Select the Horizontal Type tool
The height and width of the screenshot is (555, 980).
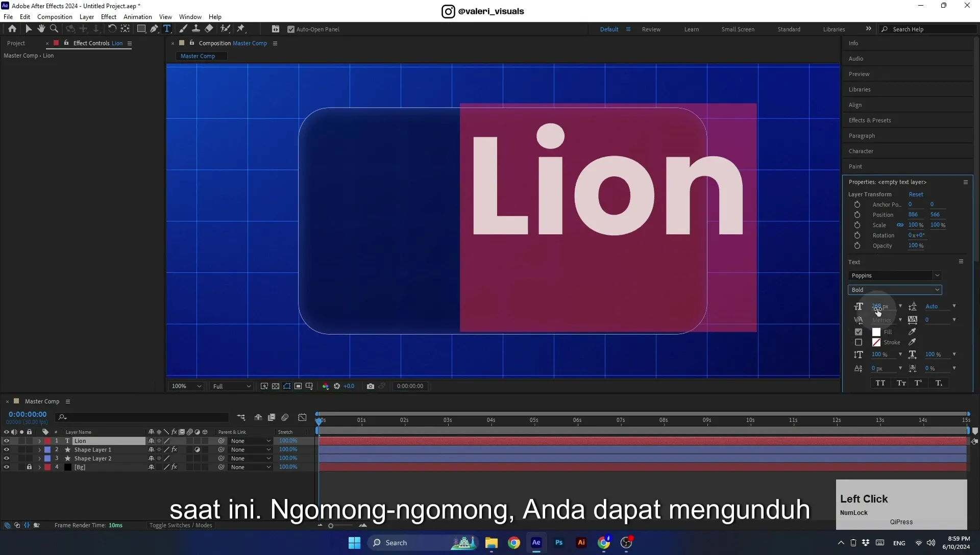pyautogui.click(x=167, y=29)
